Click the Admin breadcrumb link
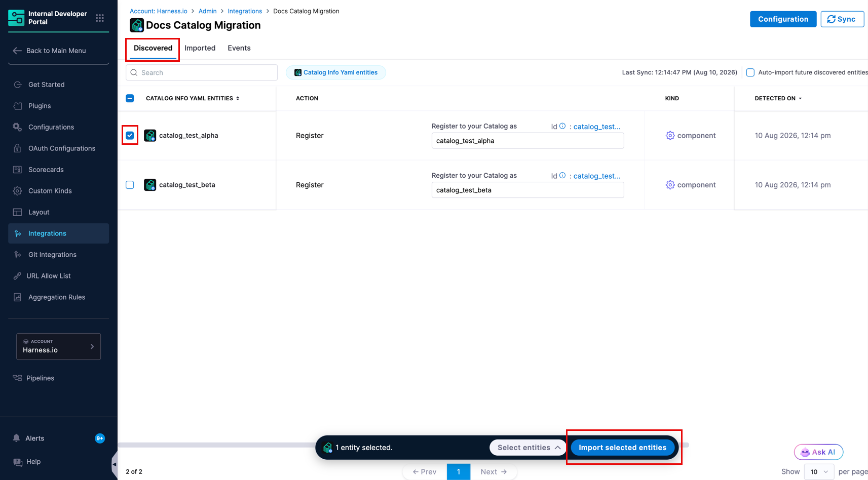Image resolution: width=868 pixels, height=480 pixels. 207,11
